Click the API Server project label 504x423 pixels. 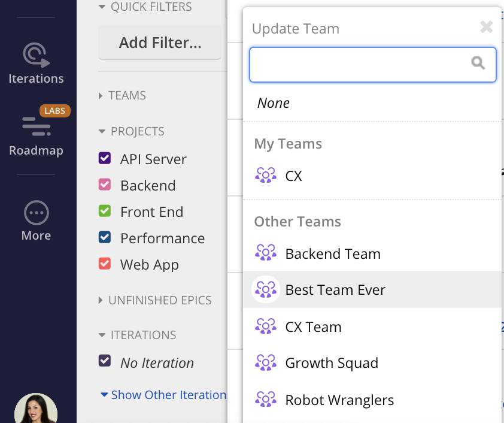[x=153, y=159]
